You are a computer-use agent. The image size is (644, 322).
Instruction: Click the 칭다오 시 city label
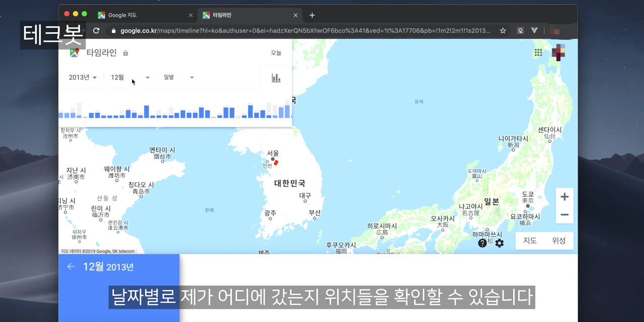point(141,185)
